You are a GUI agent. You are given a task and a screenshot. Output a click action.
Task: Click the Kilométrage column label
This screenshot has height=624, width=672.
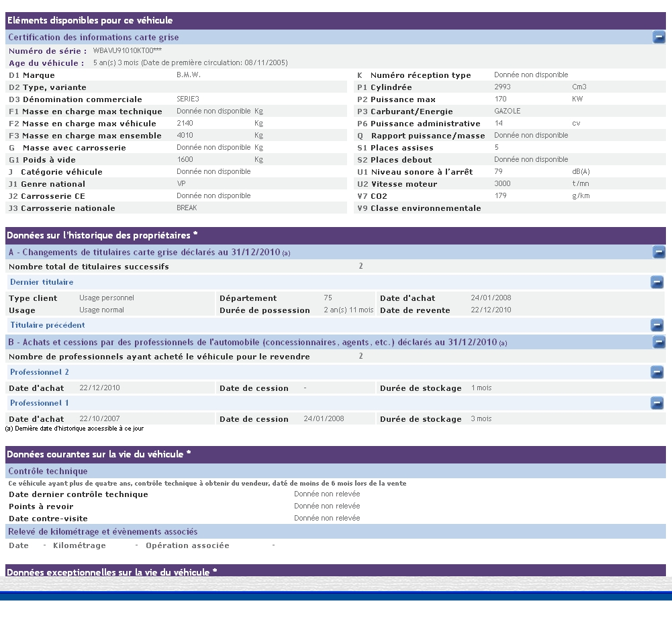coord(79,545)
